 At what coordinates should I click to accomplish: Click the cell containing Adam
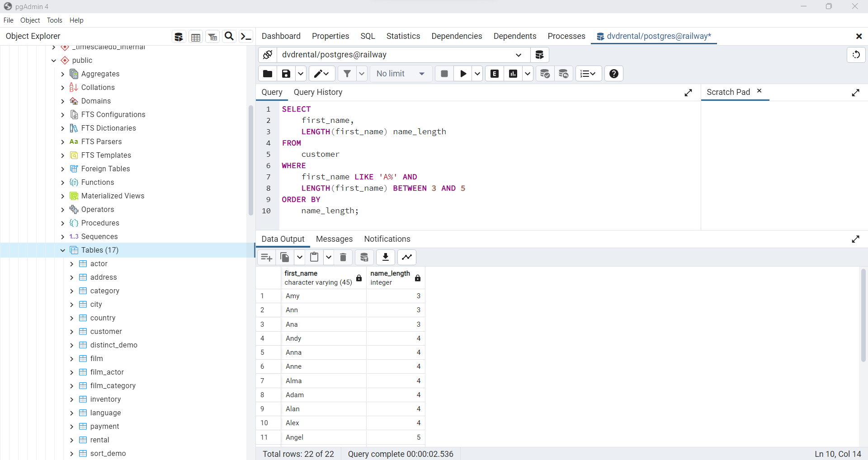coord(323,395)
